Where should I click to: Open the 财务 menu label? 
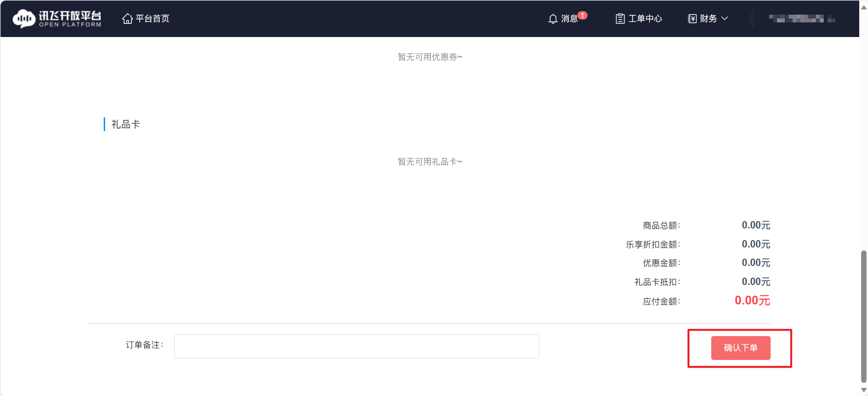(708, 19)
